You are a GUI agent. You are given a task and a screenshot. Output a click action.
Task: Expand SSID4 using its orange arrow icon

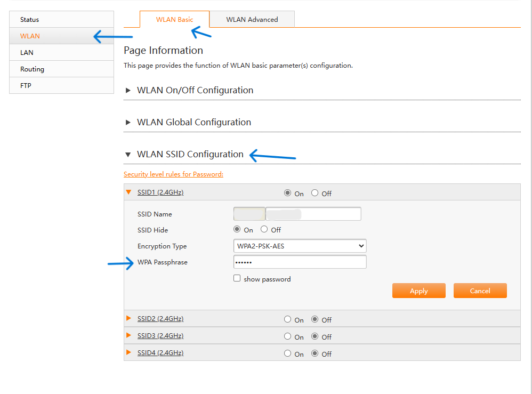(x=128, y=353)
